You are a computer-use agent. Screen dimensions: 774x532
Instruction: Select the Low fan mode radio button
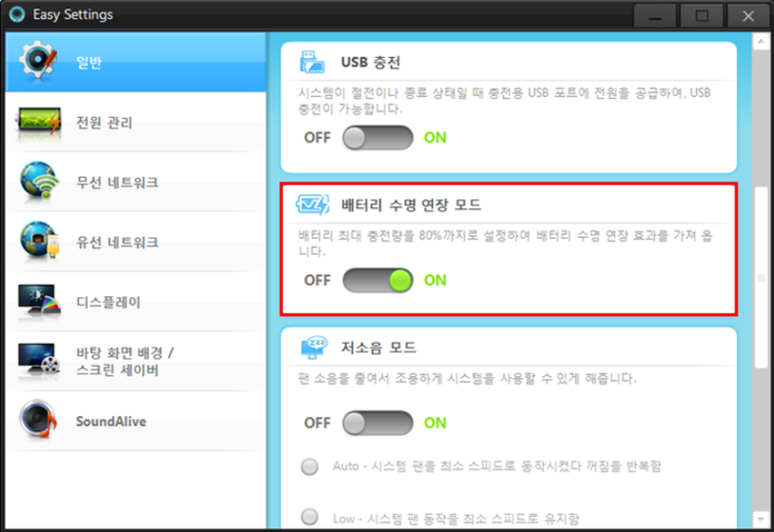click(x=309, y=517)
